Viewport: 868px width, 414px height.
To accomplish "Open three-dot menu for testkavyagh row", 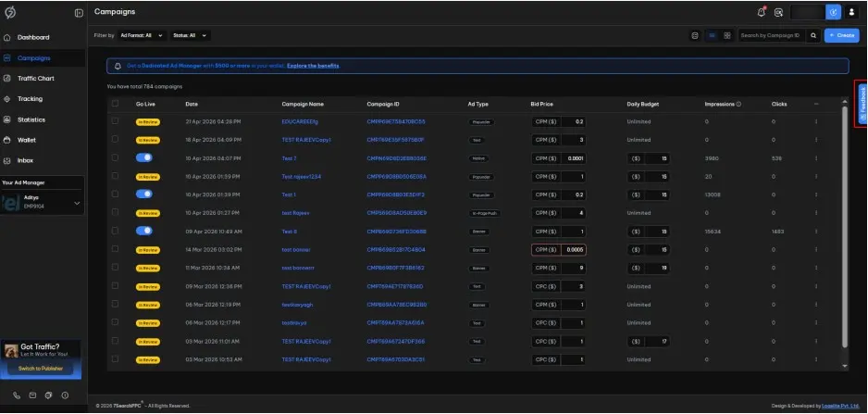I will click(816, 305).
